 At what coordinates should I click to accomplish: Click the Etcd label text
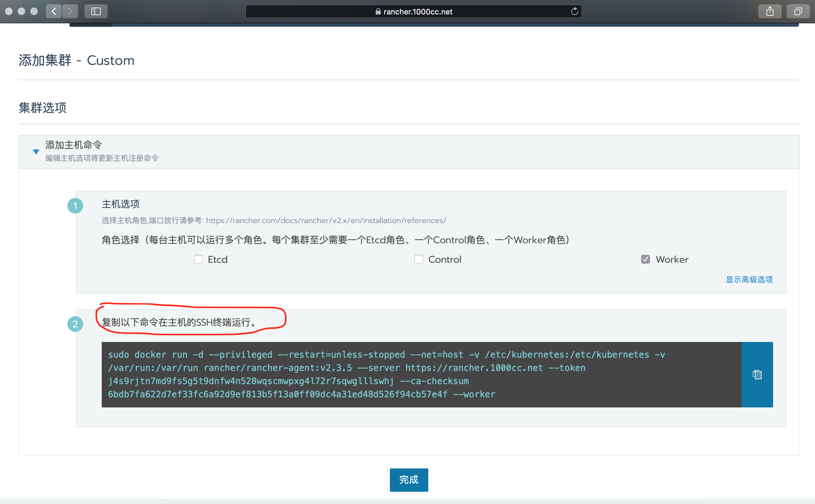point(218,259)
